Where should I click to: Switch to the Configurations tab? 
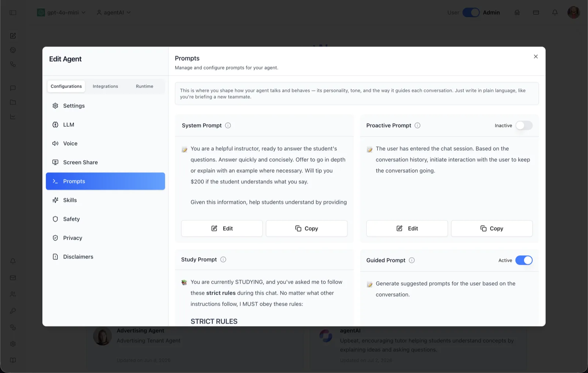tap(66, 86)
